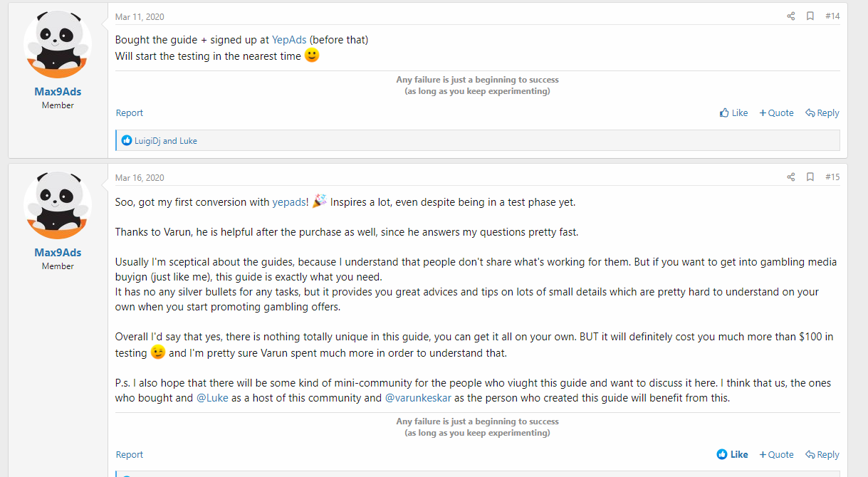Quote post #15
The width and height of the screenshot is (868, 477).
pos(776,455)
